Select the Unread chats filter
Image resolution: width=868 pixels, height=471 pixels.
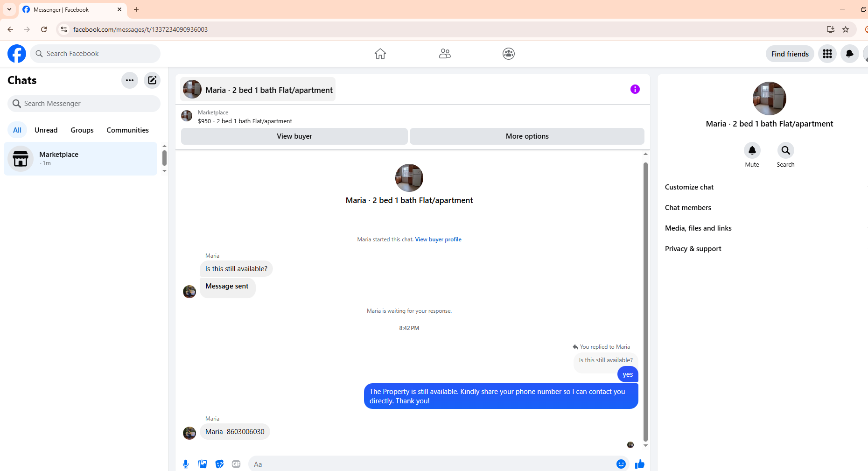(x=46, y=130)
